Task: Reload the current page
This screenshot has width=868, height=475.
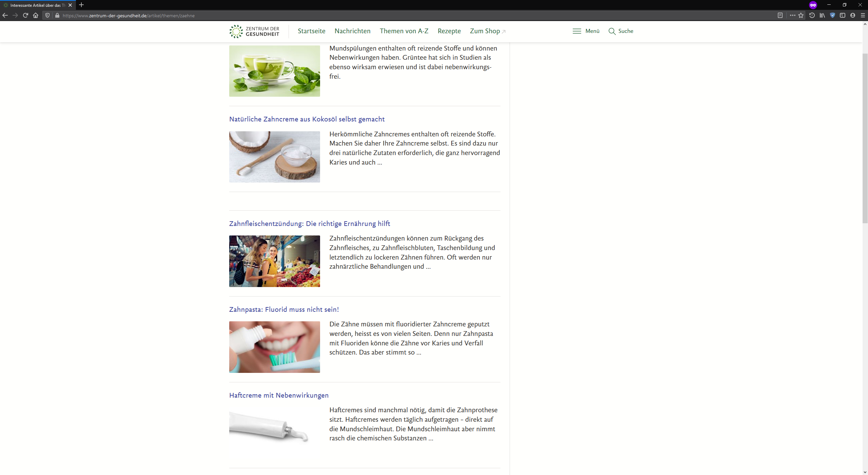Action: pyautogui.click(x=25, y=15)
